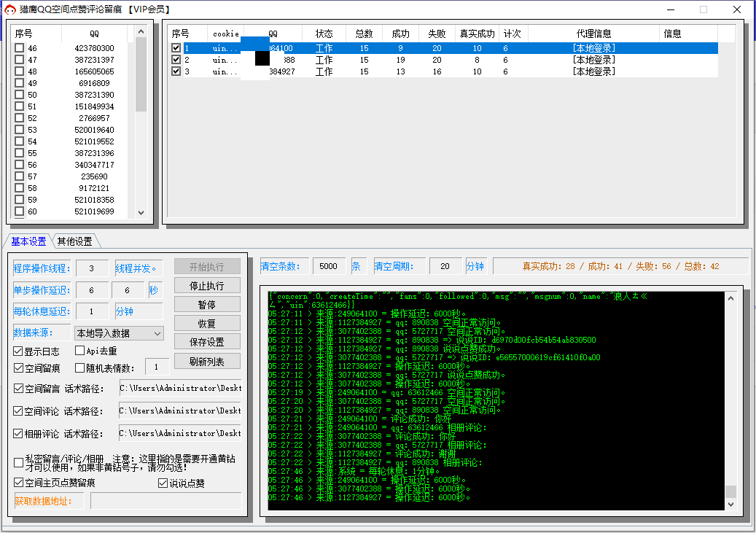Click the 每轮休息延迟 value field

click(92, 311)
